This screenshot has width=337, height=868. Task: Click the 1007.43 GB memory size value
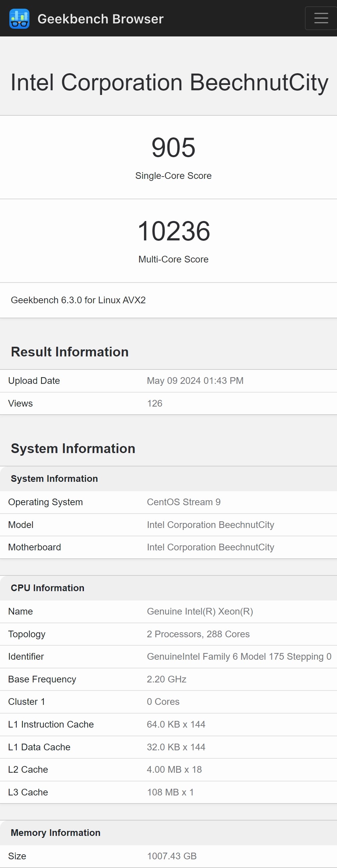pyautogui.click(x=172, y=856)
